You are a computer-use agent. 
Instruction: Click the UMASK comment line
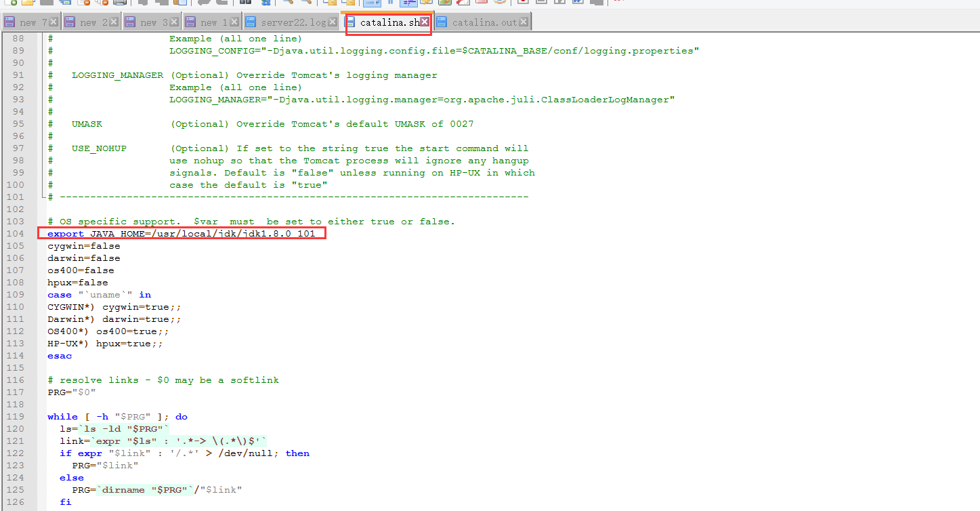(x=261, y=124)
